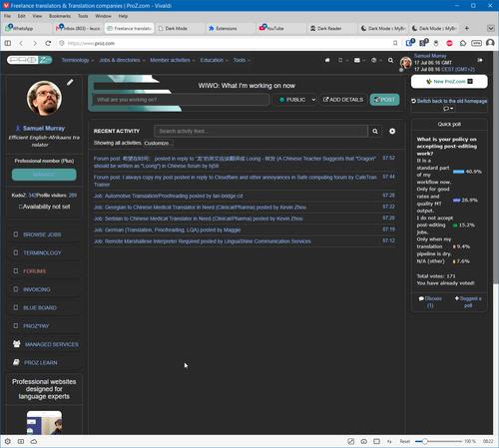This screenshot has width=499, height=448.
Task: Open the Remote Marshallese Interpreter job
Action: pyautogui.click(x=203, y=241)
